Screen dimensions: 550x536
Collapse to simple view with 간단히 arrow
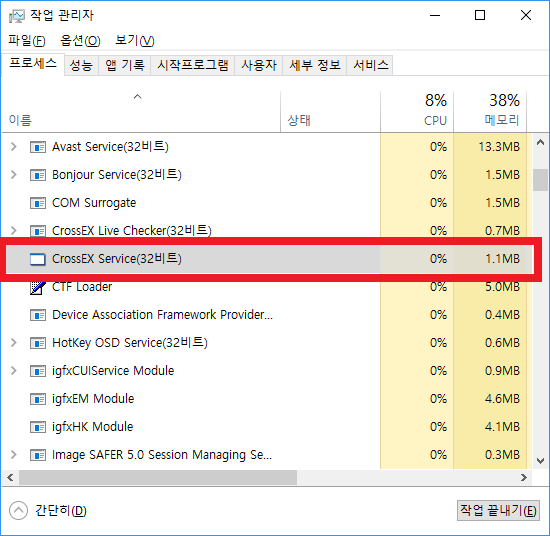coord(18,511)
